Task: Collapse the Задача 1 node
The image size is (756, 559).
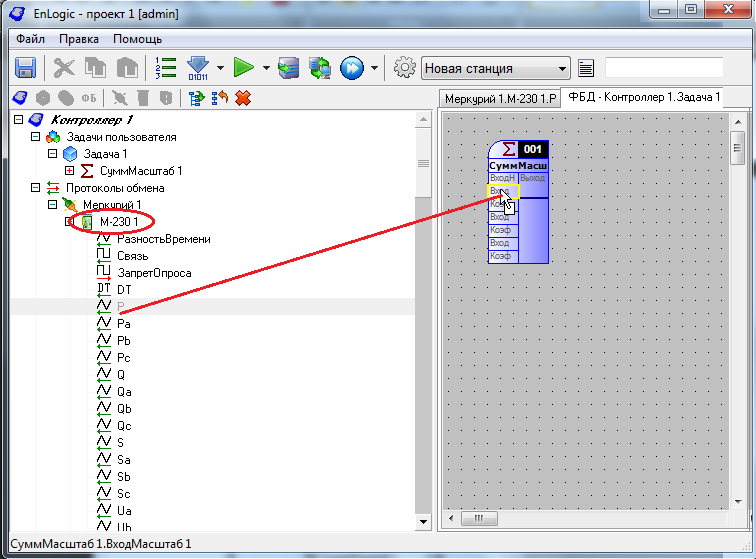Action: (x=53, y=153)
